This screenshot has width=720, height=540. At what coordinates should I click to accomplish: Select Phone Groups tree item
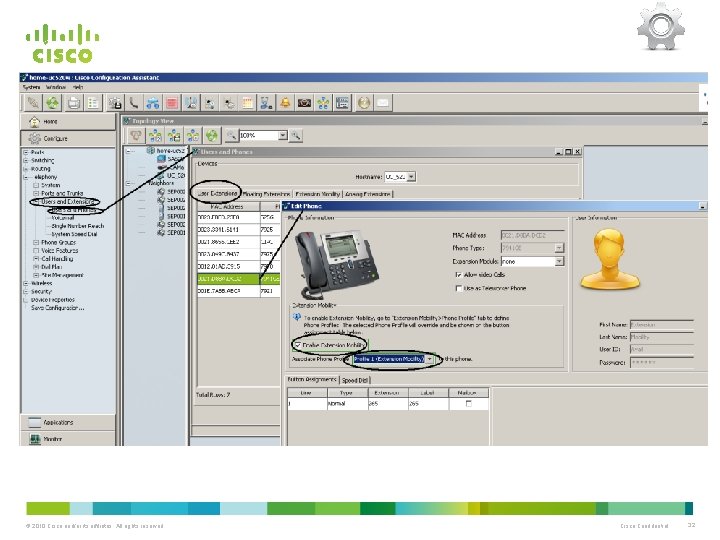(x=58, y=242)
